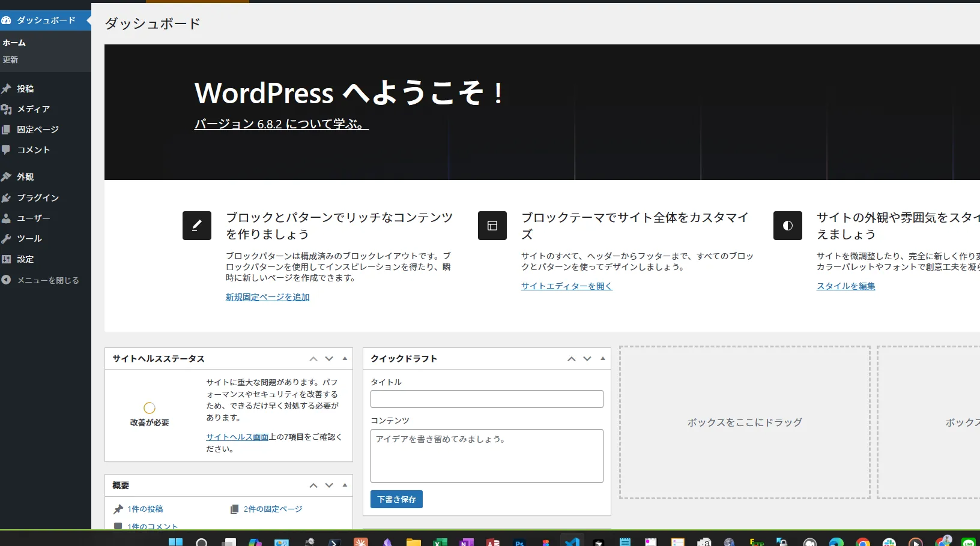Open Photoshop from the taskbar
The image size is (980, 546).
pos(519,541)
